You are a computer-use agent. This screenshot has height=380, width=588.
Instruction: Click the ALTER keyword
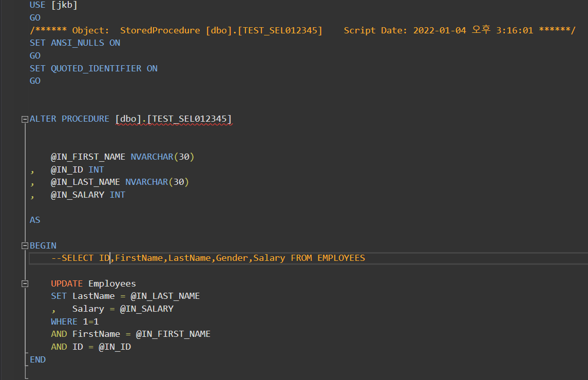point(43,119)
